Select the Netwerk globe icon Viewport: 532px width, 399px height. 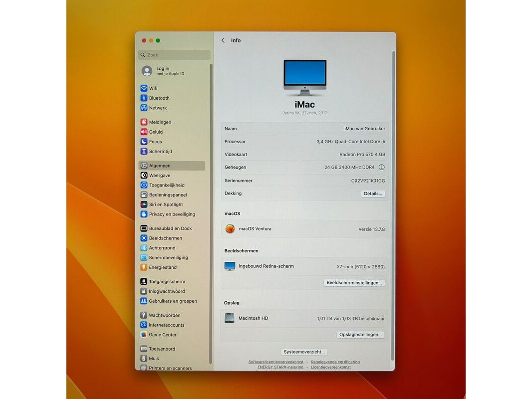tap(144, 108)
